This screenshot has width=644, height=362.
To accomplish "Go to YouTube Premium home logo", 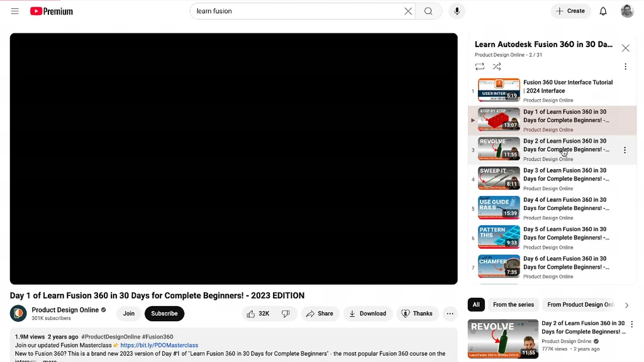I will point(52,11).
